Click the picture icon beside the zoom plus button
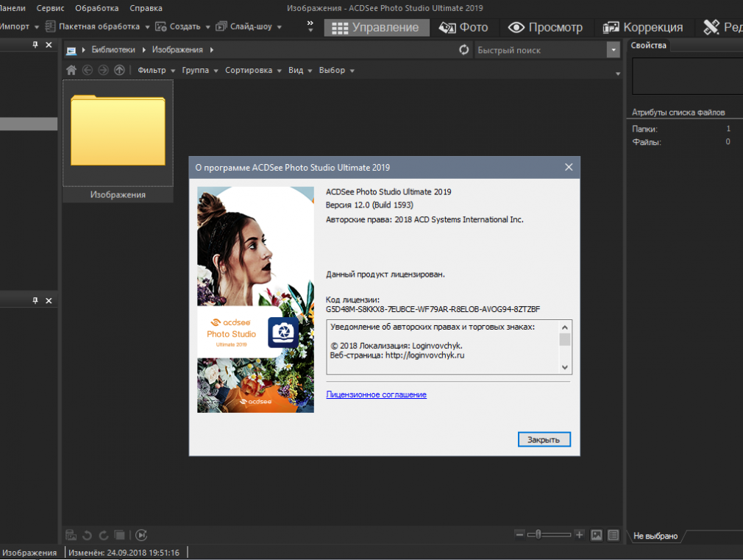 tap(597, 535)
